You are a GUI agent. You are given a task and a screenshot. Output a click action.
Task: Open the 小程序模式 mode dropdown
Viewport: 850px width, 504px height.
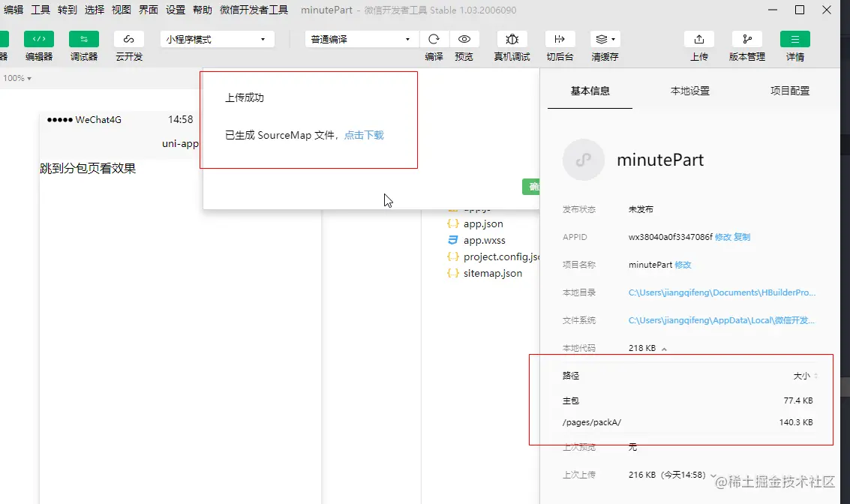(218, 39)
